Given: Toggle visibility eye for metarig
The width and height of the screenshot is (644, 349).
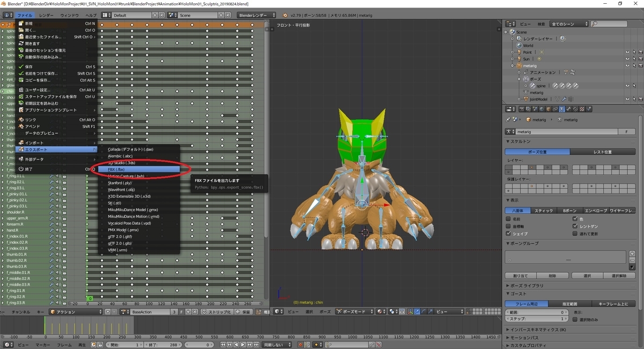Looking at the screenshot, I should click(x=627, y=66).
